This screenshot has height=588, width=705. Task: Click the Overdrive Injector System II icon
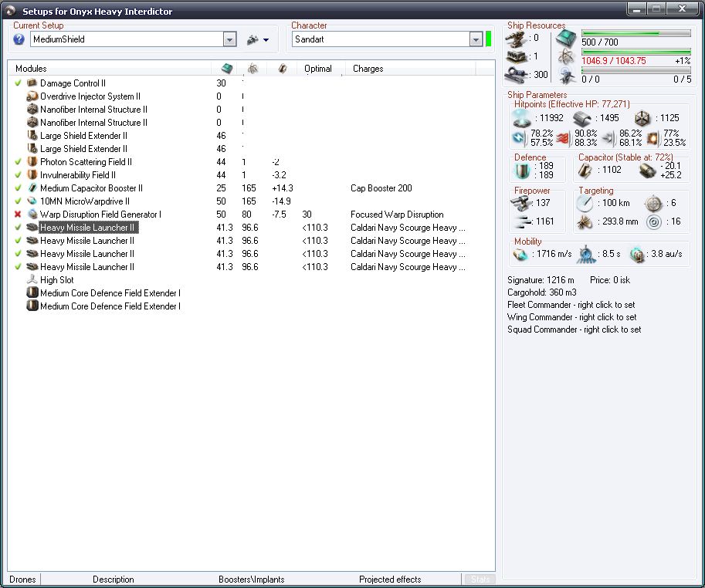pyautogui.click(x=32, y=96)
